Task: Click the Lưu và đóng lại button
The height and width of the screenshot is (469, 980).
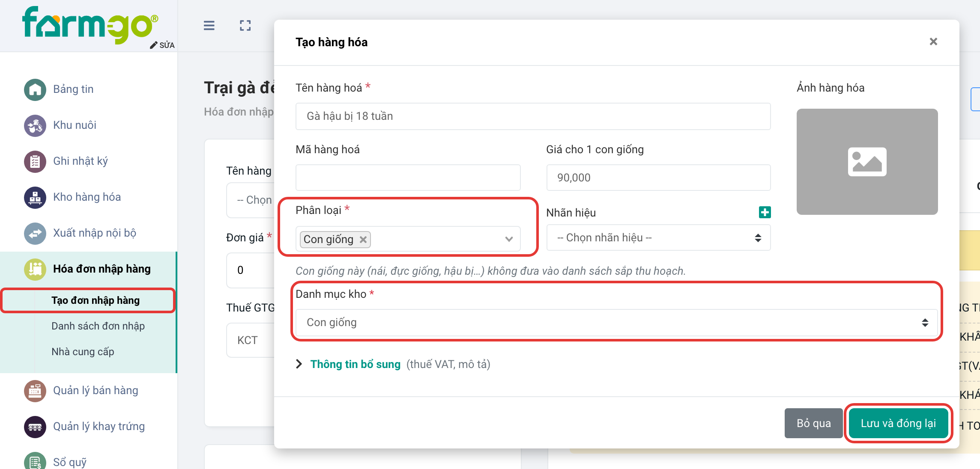Action: pyautogui.click(x=898, y=423)
